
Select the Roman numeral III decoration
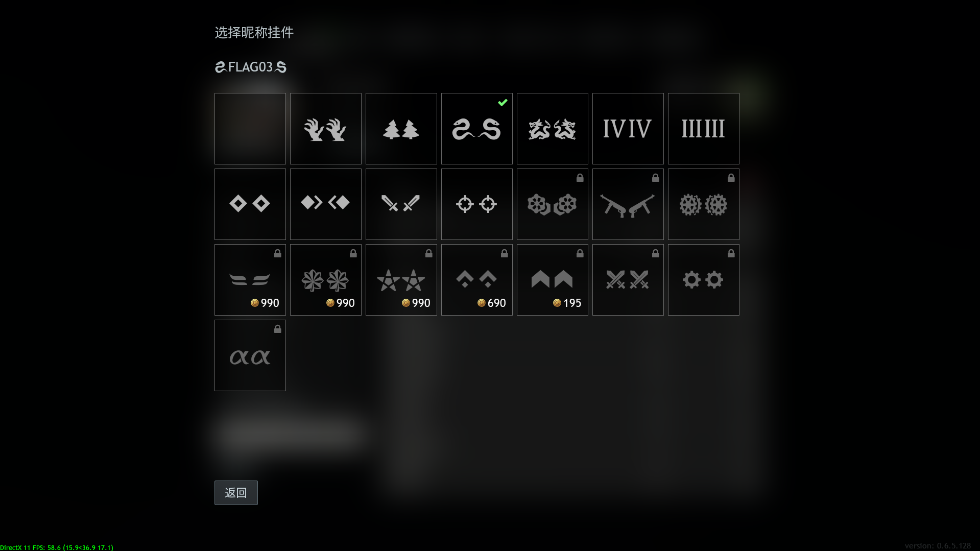(704, 129)
